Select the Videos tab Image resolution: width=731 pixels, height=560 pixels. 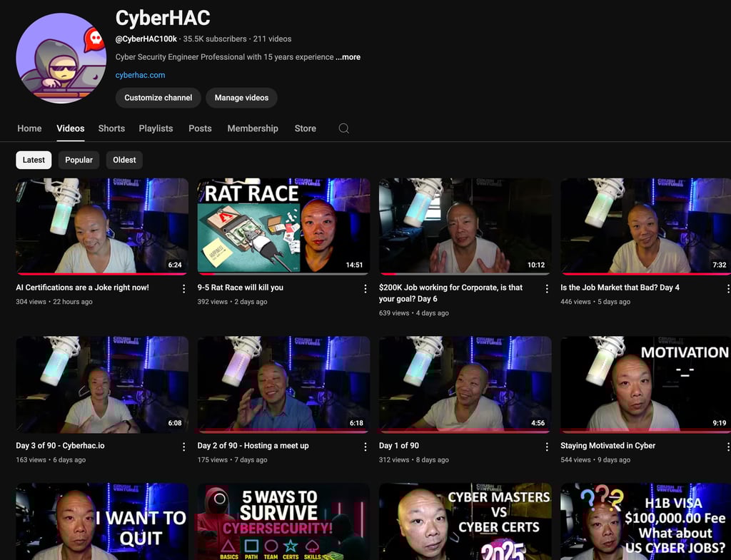(71, 128)
